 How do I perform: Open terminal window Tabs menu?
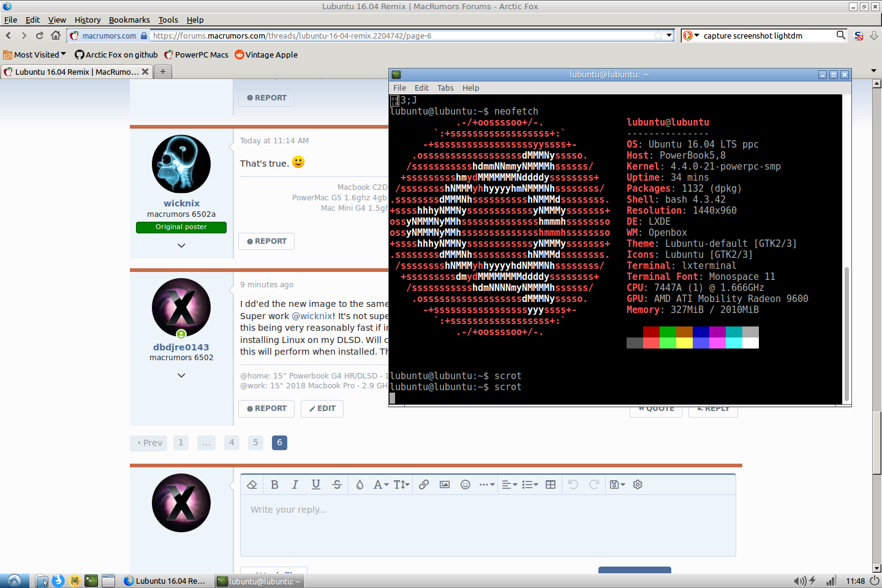point(445,88)
